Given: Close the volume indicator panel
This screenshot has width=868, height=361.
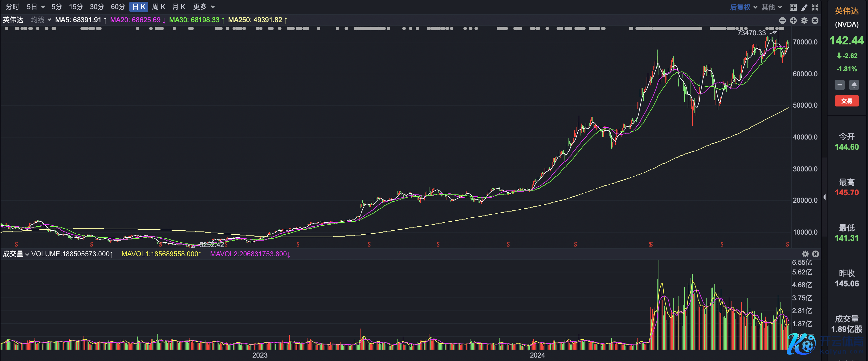Looking at the screenshot, I should (x=816, y=254).
